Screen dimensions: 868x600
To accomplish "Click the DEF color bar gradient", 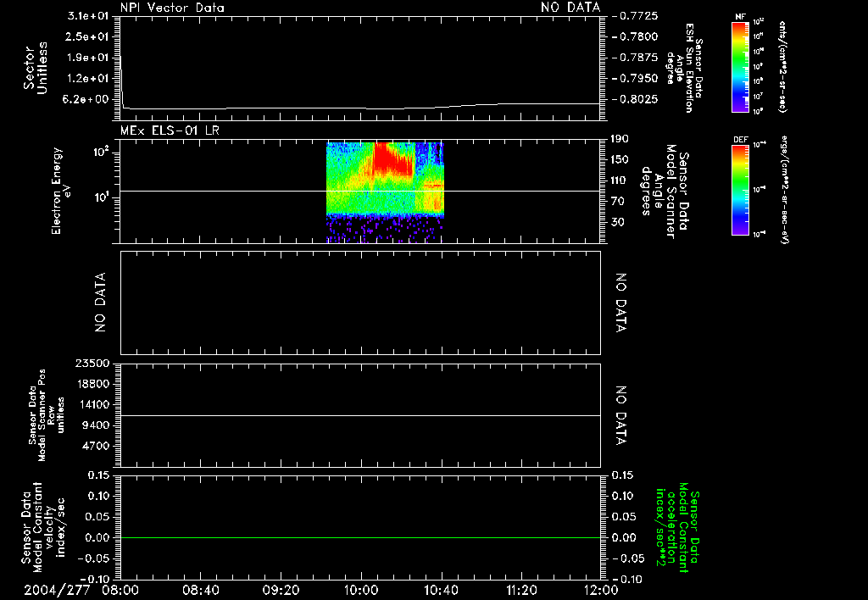I will tap(741, 189).
